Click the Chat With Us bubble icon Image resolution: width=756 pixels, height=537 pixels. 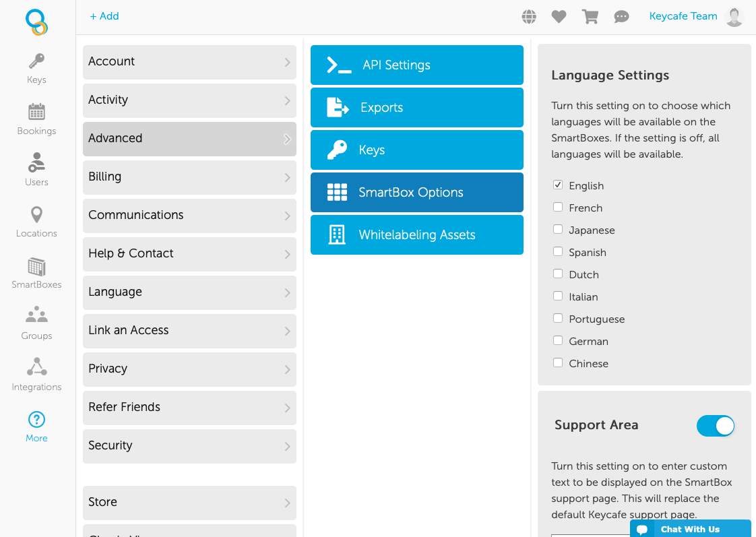pyautogui.click(x=642, y=530)
